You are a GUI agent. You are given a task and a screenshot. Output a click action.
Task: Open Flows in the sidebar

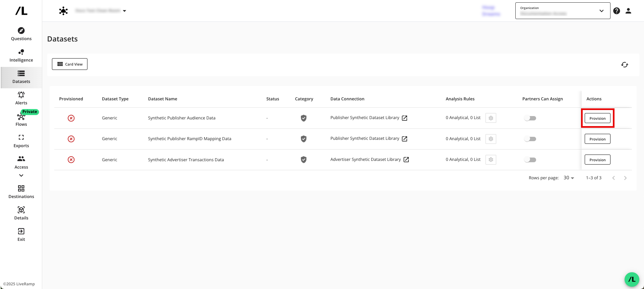(21, 119)
